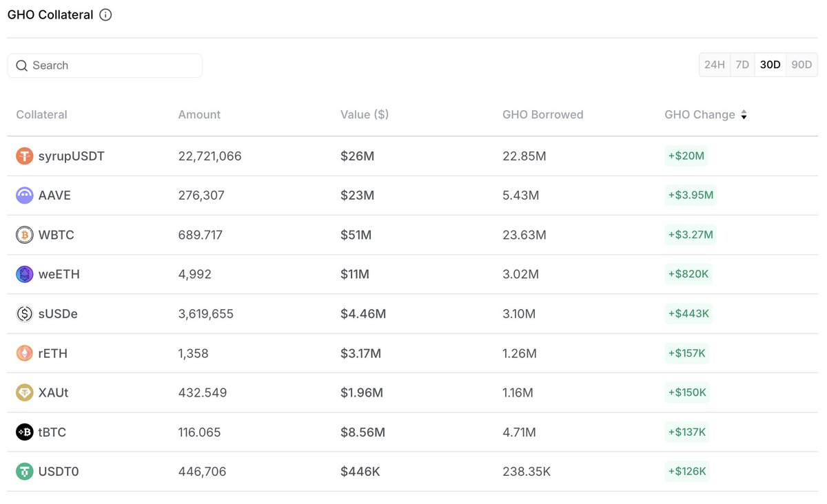This screenshot has height=504, width=827.
Task: Focus the Search input field
Action: pyautogui.click(x=105, y=65)
